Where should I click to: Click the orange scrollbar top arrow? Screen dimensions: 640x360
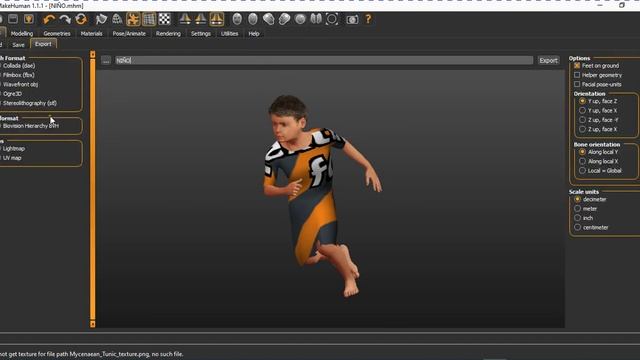point(93,54)
